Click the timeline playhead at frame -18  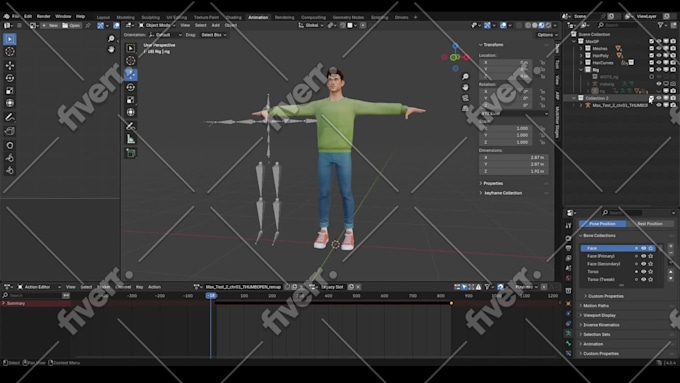[x=211, y=295]
